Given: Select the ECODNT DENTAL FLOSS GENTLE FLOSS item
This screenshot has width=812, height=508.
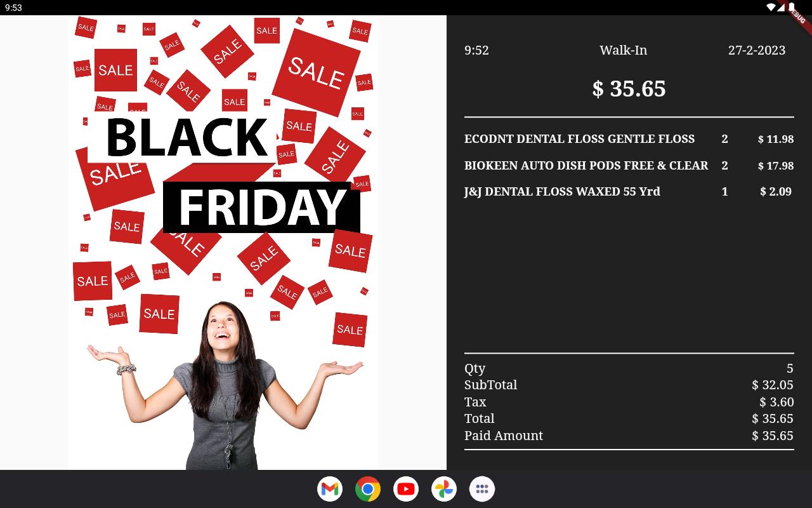Looking at the screenshot, I should (x=629, y=139).
